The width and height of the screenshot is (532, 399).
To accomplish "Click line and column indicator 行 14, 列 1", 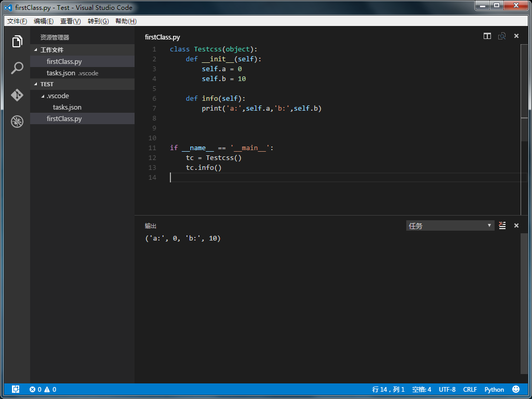I will pos(388,389).
